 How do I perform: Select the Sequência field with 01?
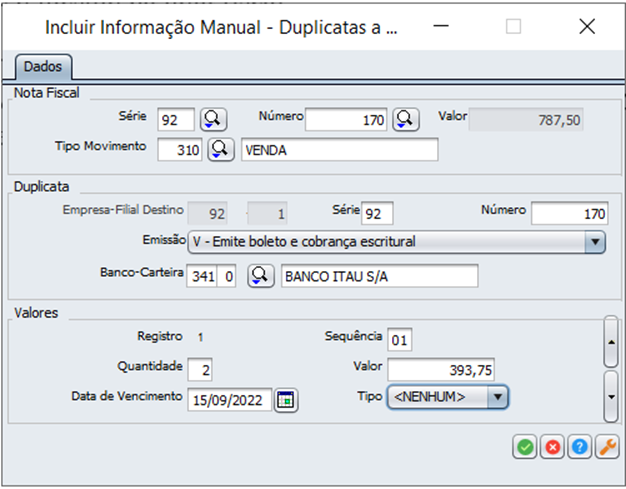point(400,338)
